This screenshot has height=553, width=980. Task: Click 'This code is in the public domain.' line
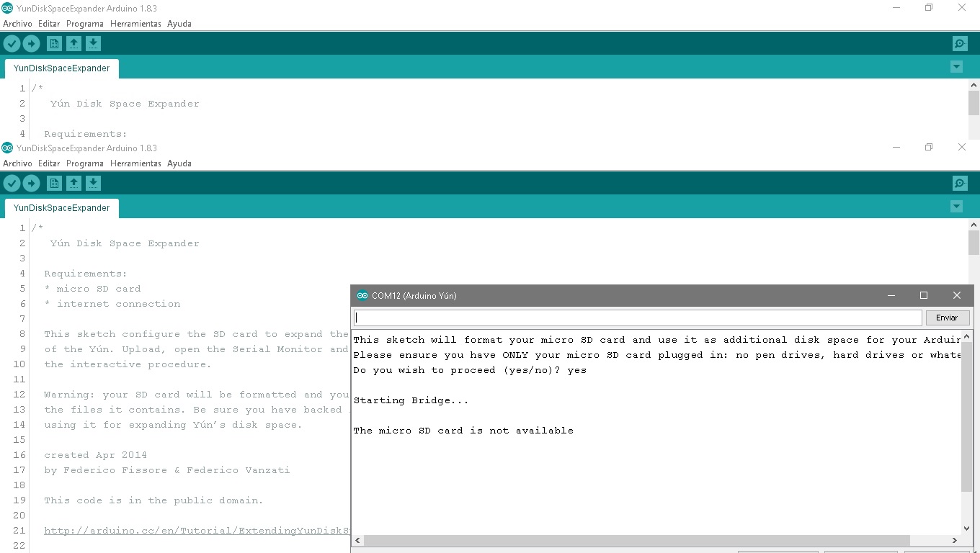click(153, 500)
